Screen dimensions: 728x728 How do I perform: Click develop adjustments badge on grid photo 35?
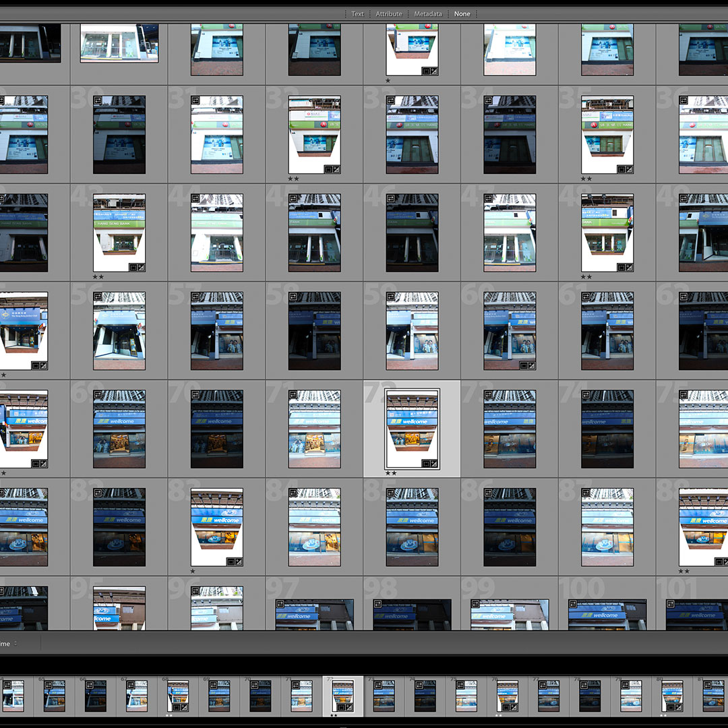pos(628,169)
